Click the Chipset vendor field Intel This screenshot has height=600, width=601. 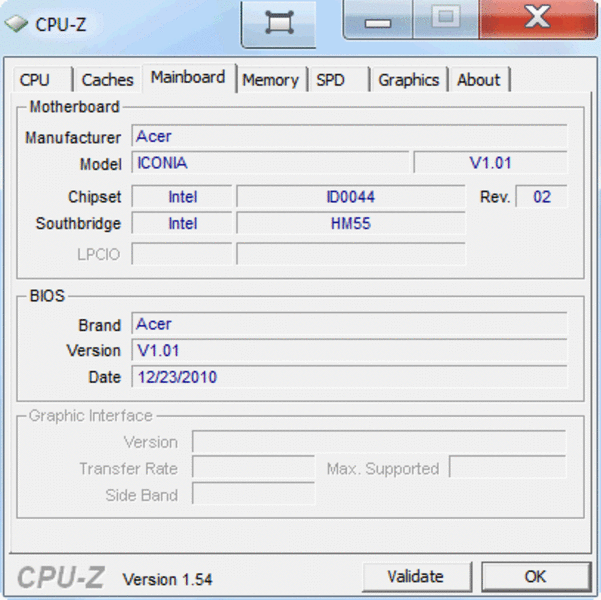pos(182,197)
